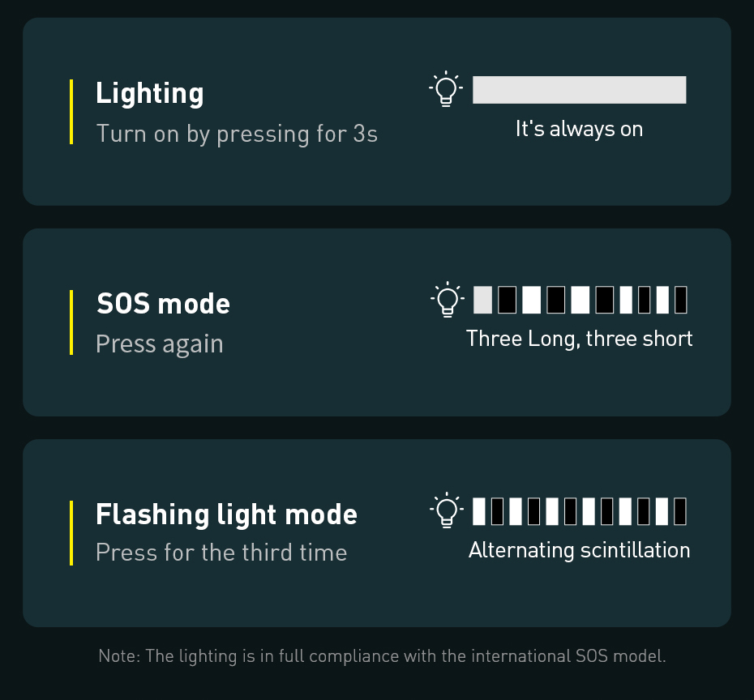
Task: Click the "Press for the third time" text
Action: pyautogui.click(x=221, y=553)
